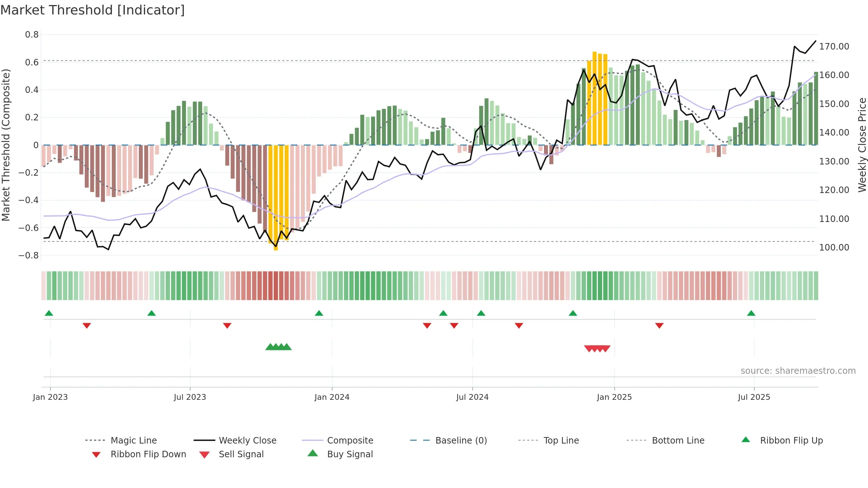Click the ribbon flip down marker in early May 2024

(x=427, y=326)
